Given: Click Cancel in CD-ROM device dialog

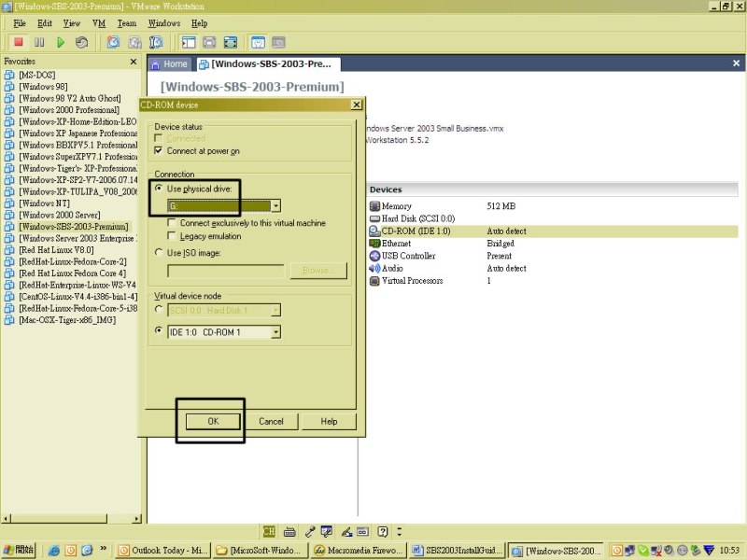Looking at the screenshot, I should [x=271, y=421].
